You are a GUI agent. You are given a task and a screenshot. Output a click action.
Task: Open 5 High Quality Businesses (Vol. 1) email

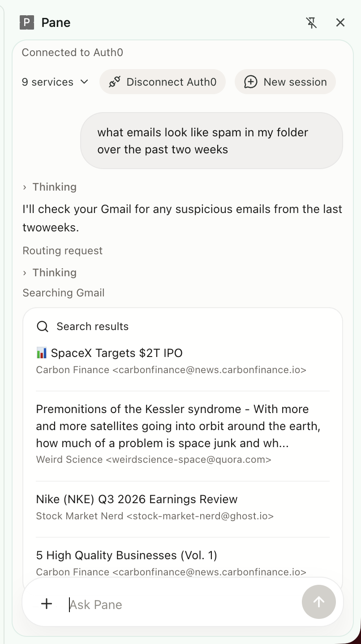click(x=126, y=555)
